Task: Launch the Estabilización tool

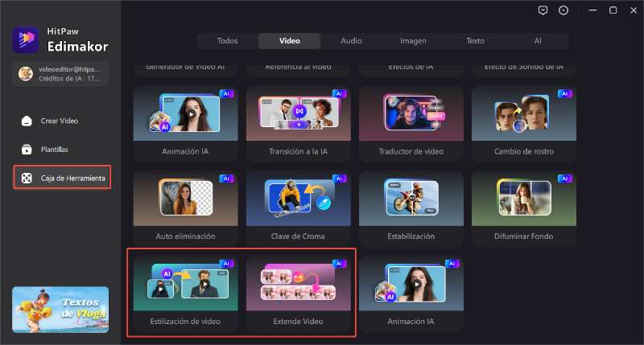Action: pos(411,208)
